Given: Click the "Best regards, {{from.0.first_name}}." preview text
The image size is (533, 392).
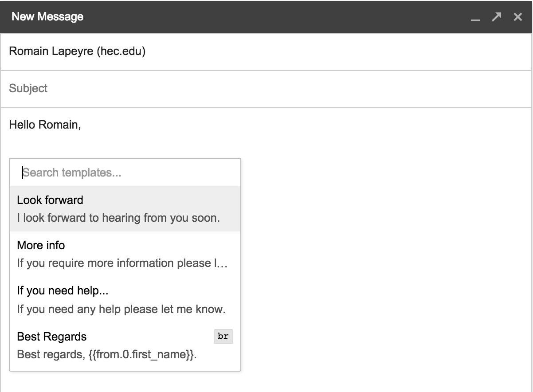Looking at the screenshot, I should tap(106, 355).
